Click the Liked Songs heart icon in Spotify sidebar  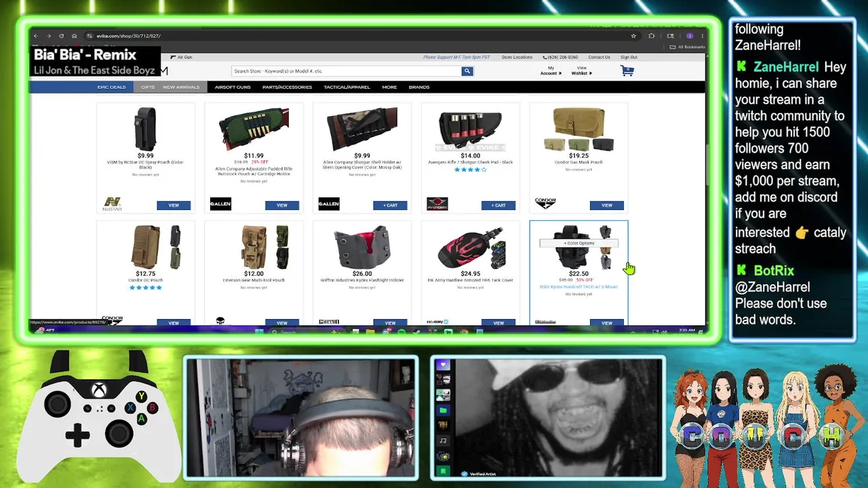[x=443, y=365]
